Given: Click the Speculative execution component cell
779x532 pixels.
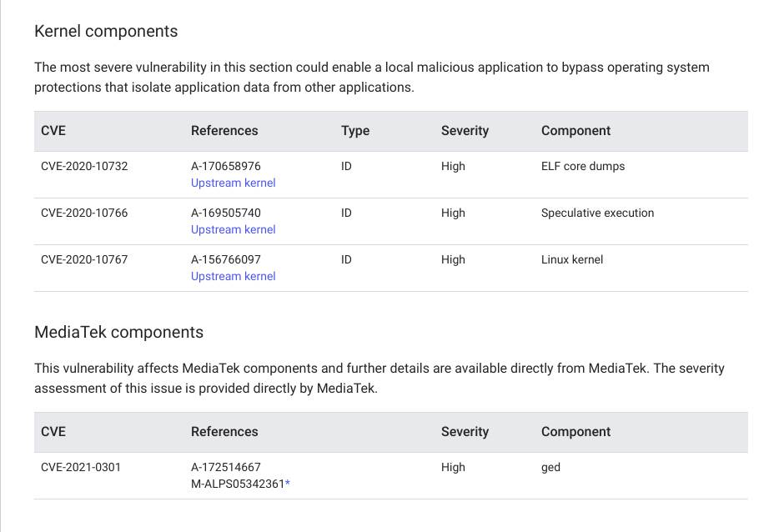Looking at the screenshot, I should coord(597,213).
